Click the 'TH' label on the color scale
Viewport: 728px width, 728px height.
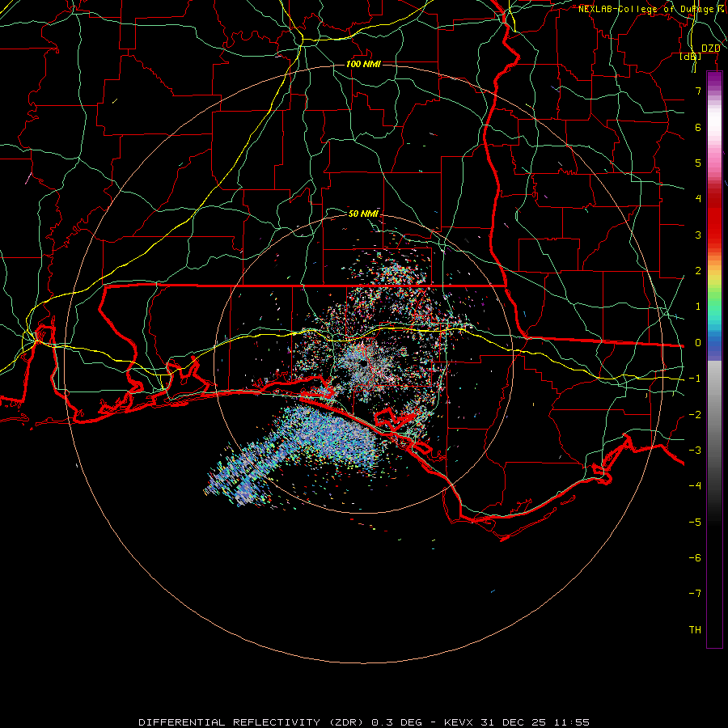(695, 629)
